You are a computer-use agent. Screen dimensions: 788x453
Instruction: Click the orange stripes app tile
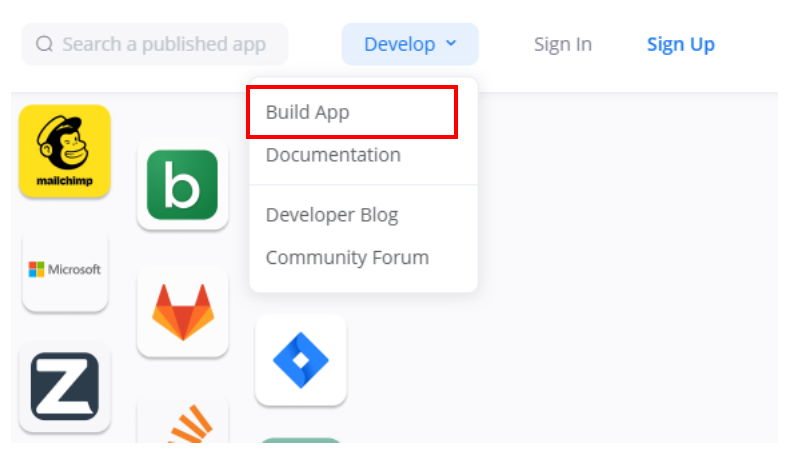coord(182,420)
